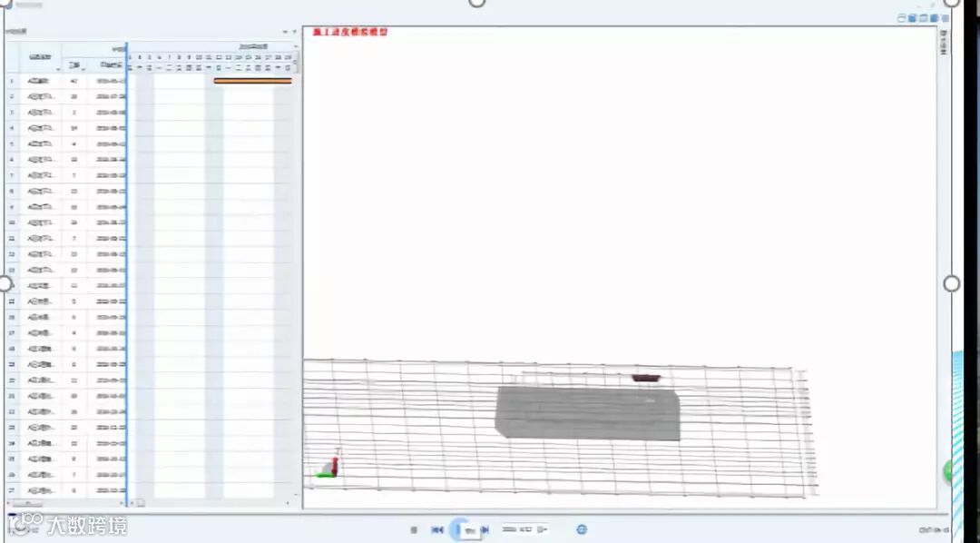980x543 pixels.
Task: Click the simulation date field in playback bar
Action: [525, 529]
